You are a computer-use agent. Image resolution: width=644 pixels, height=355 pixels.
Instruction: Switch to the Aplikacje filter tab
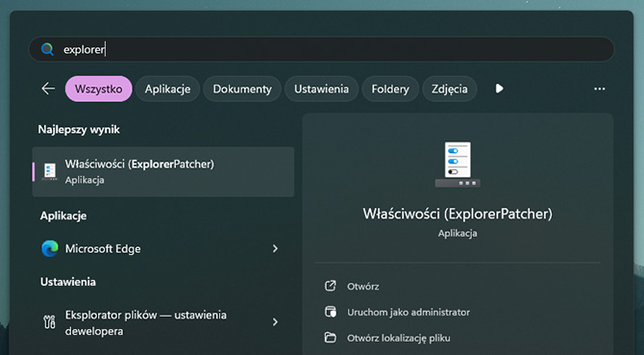[167, 89]
